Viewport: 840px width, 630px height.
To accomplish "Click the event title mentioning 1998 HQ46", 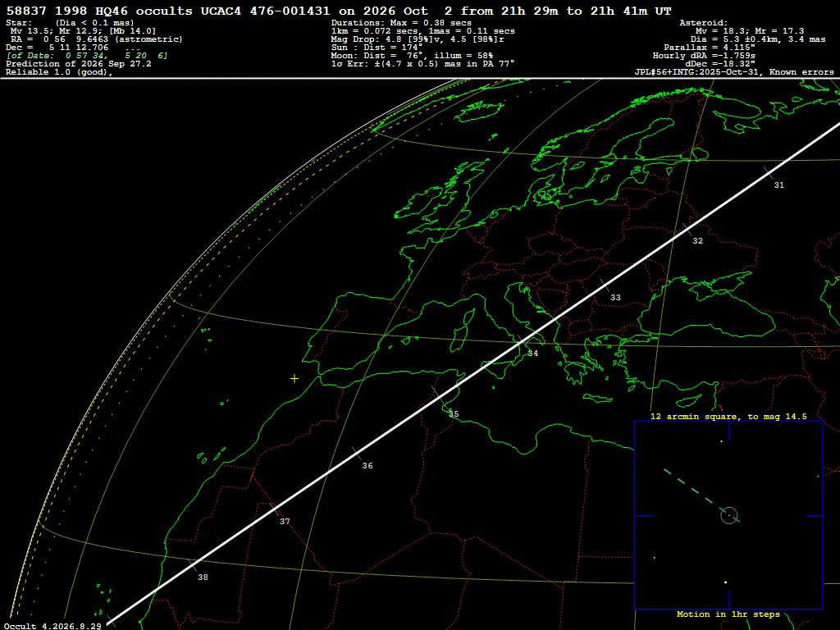I will (339, 11).
